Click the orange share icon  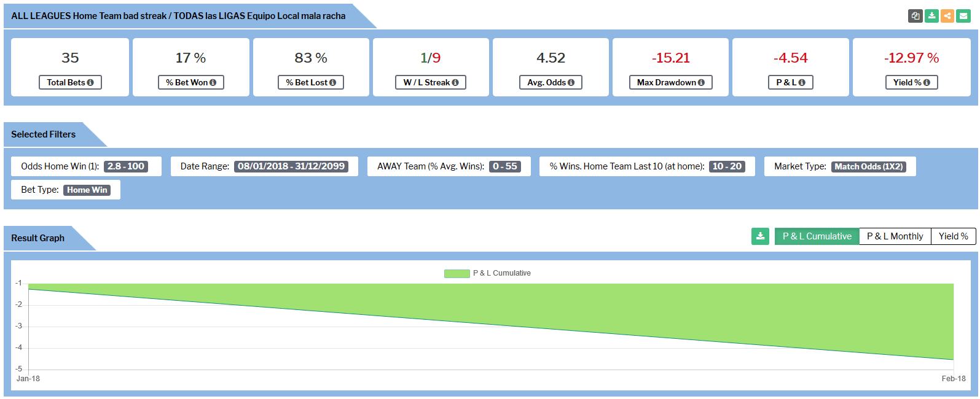[947, 16]
